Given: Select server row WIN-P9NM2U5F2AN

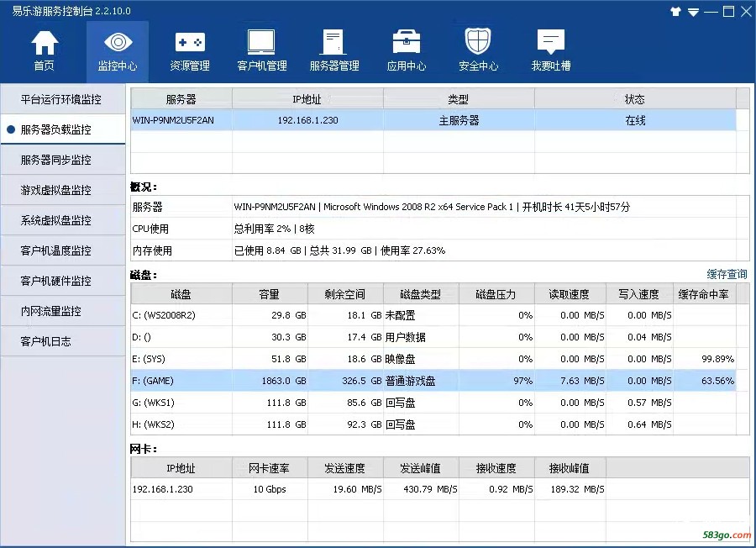Looking at the screenshot, I should pos(433,120).
